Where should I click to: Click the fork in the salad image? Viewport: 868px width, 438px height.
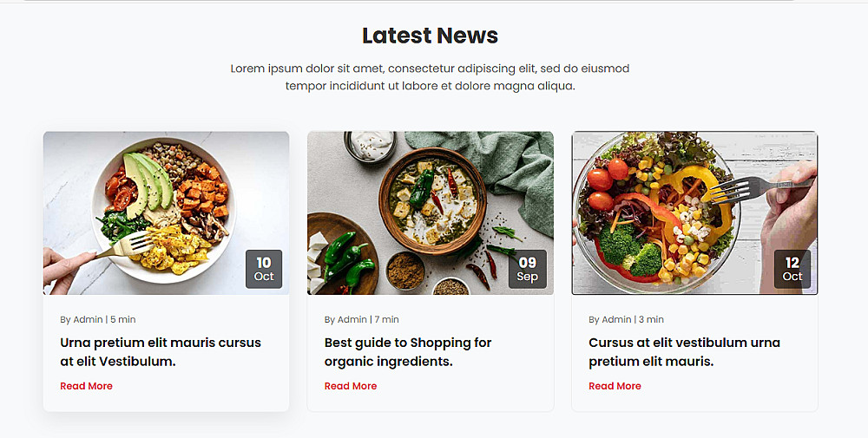click(761, 188)
